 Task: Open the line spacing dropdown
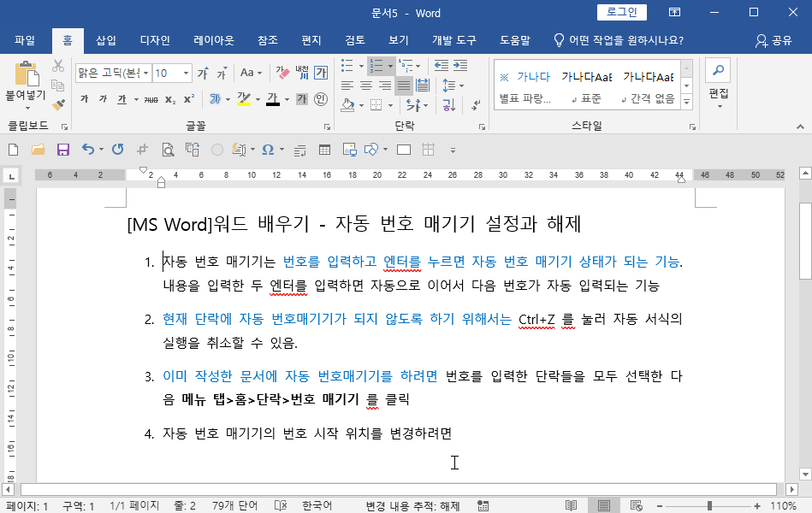pos(453,85)
